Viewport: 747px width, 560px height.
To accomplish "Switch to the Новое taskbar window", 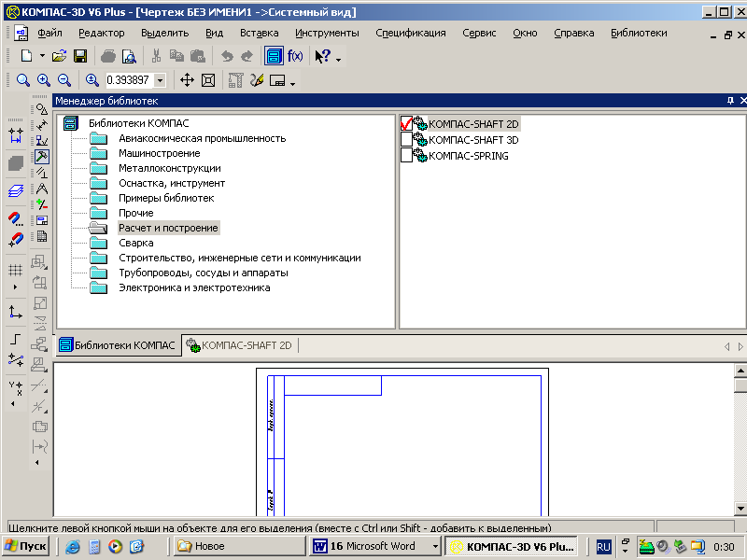I will (238, 546).
